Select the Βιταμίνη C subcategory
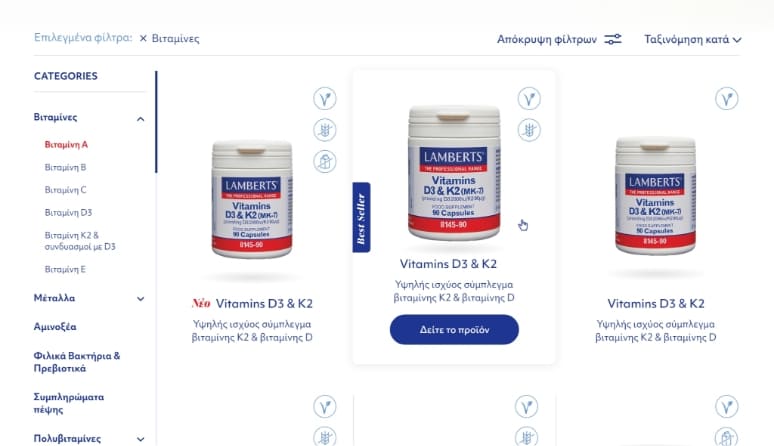Viewport: 774px width, 446px height. (65, 190)
